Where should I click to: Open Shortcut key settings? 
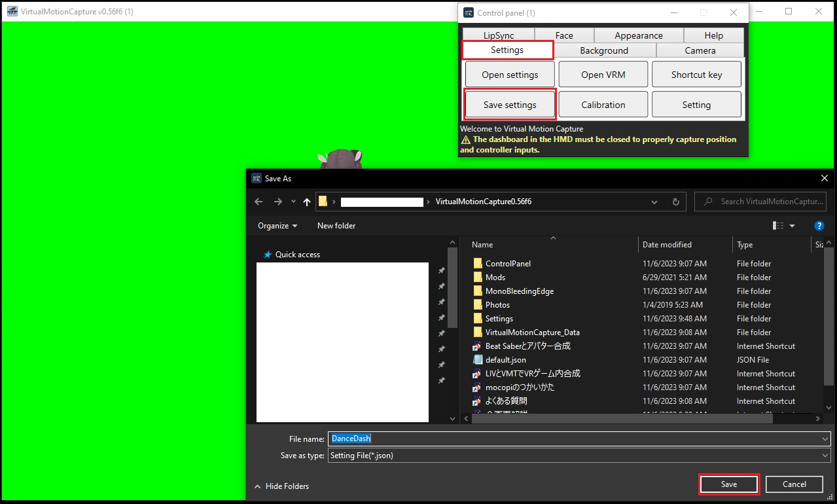pos(696,75)
